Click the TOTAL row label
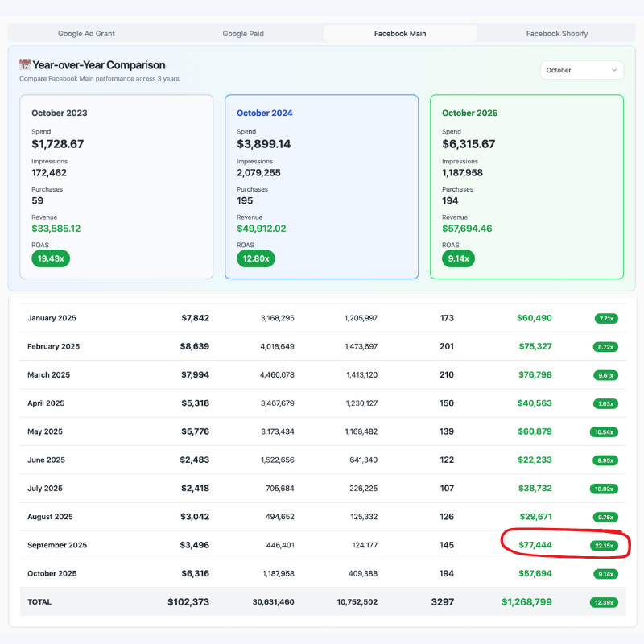 point(39,601)
